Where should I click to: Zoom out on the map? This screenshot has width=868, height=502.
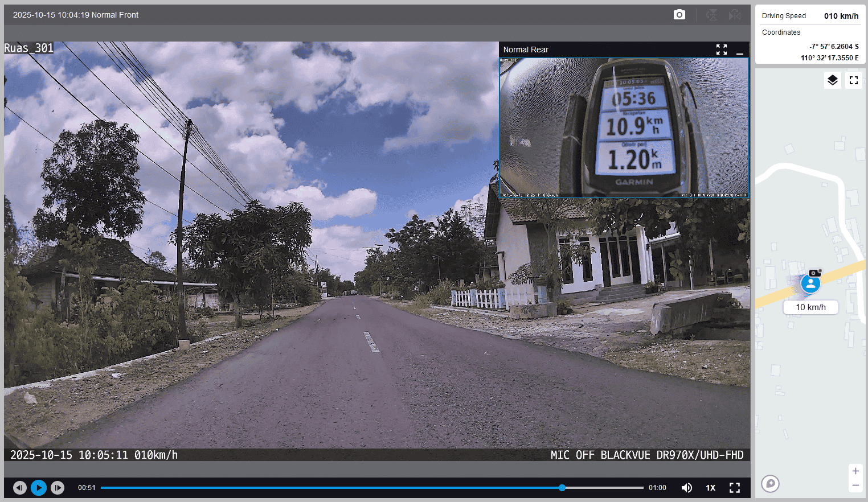pyautogui.click(x=855, y=485)
